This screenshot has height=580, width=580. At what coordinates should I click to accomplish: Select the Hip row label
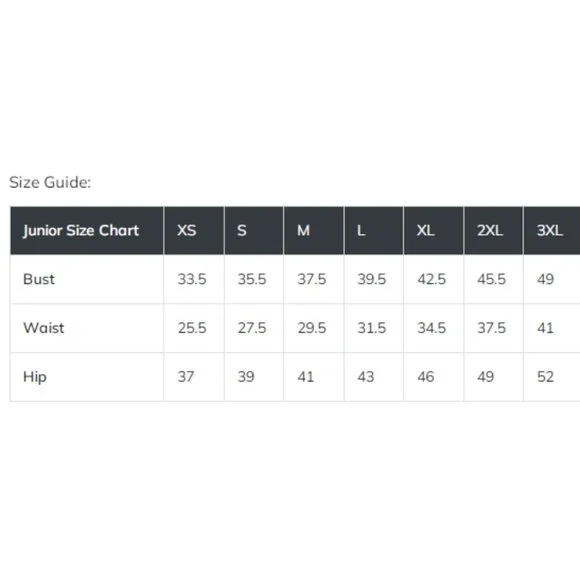[x=35, y=377]
